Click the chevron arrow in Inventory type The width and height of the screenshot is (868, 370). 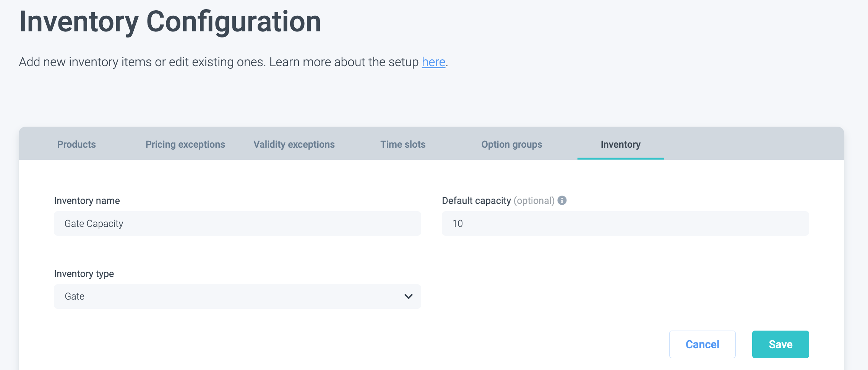[x=409, y=297]
